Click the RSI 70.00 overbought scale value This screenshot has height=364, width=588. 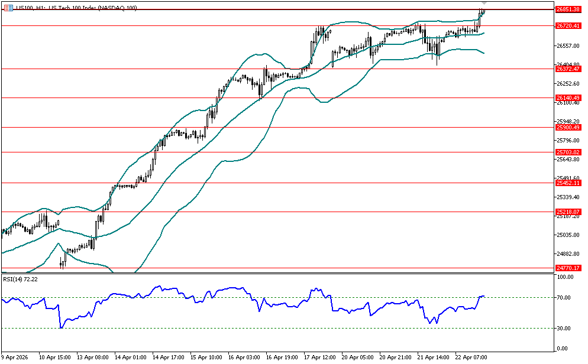coord(564,297)
